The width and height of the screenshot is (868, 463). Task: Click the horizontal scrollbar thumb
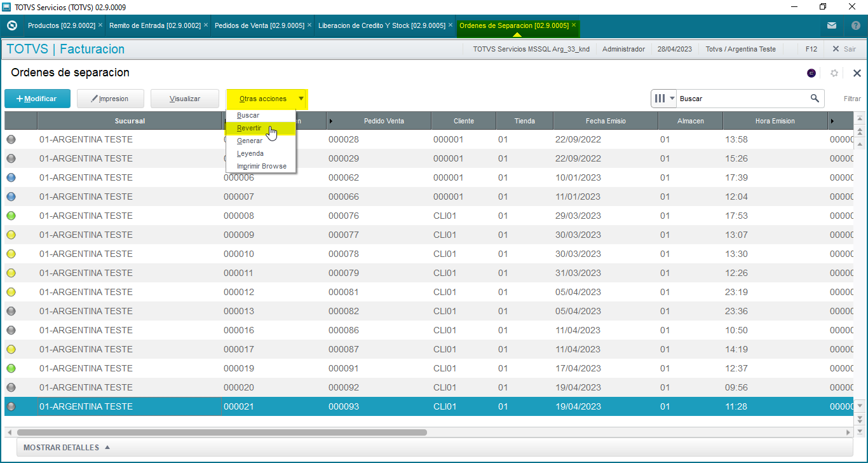[x=222, y=432]
